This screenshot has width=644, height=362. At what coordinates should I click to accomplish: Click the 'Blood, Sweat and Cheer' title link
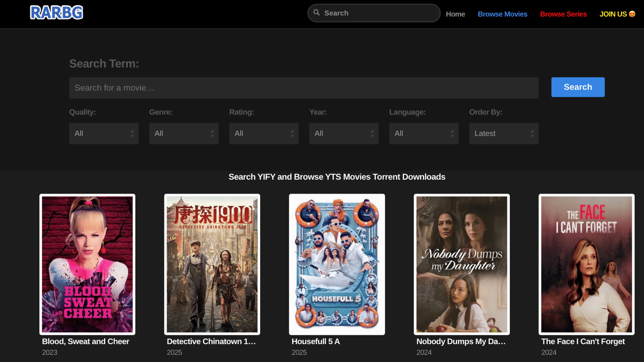[86, 342]
